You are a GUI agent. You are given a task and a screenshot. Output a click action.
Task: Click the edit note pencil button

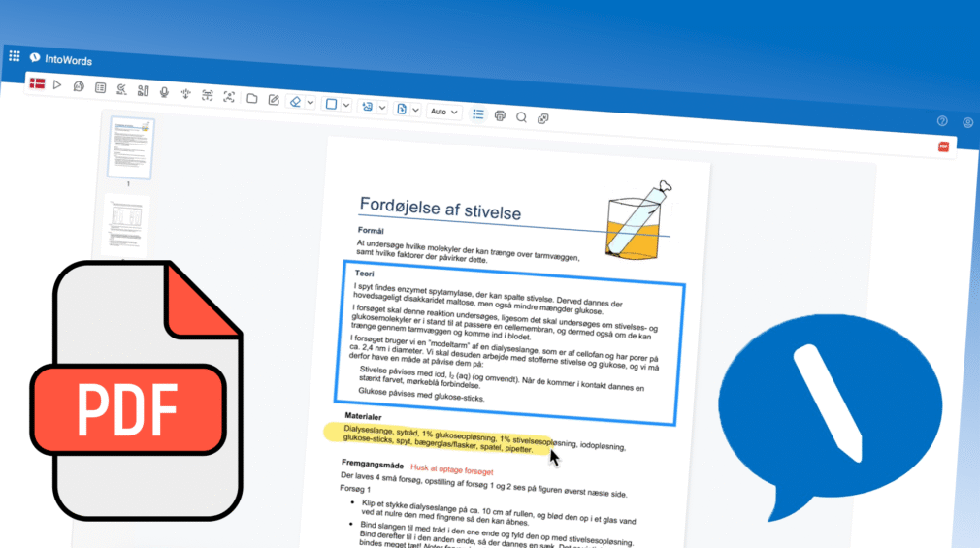click(x=274, y=99)
